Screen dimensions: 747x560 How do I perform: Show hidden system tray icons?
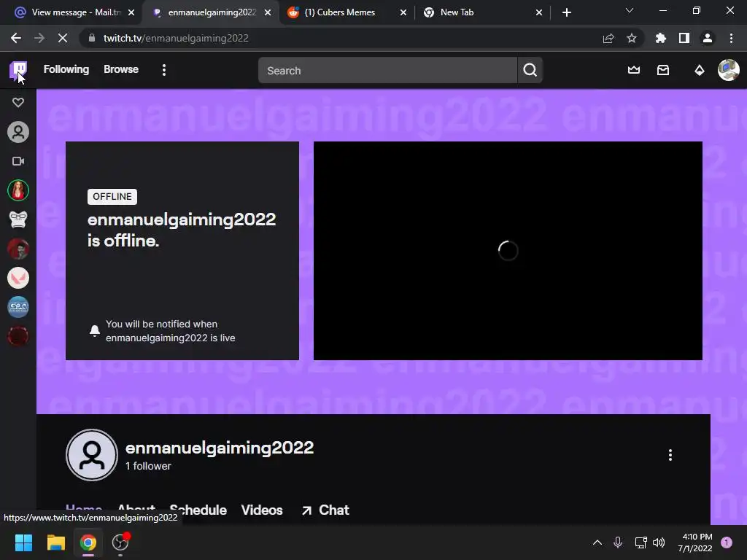point(597,542)
